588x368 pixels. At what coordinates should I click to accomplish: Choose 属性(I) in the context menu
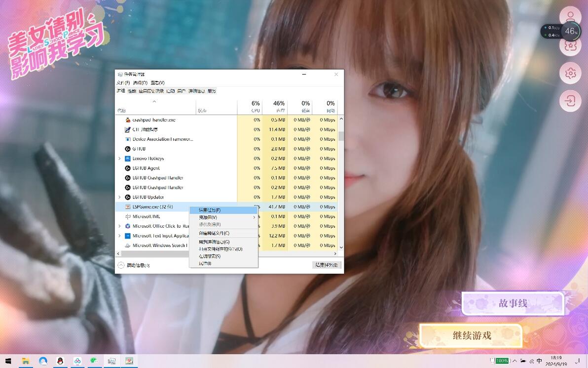(223, 264)
